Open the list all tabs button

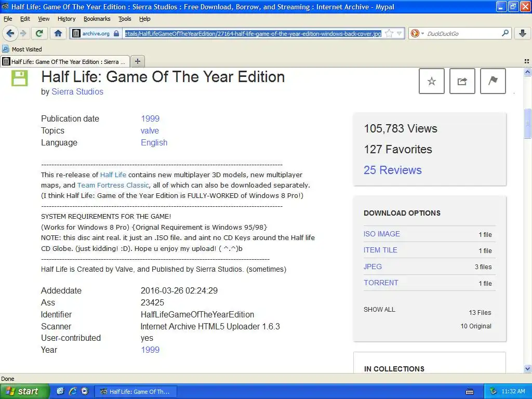tap(527, 61)
